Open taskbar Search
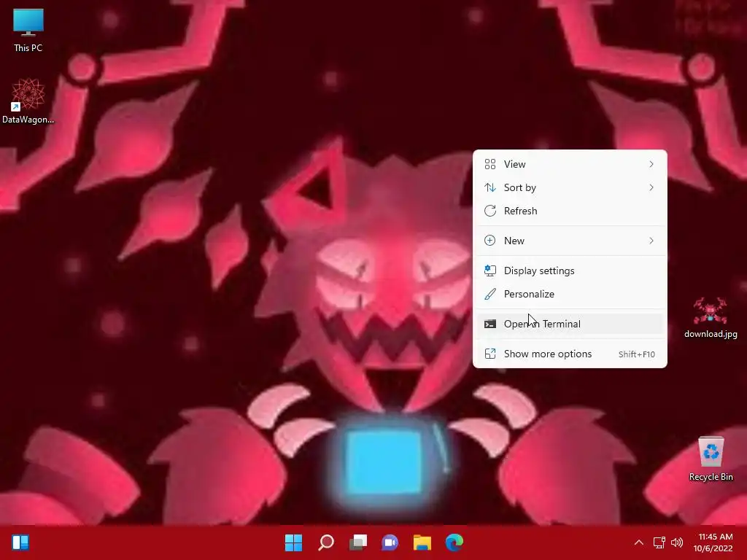The height and width of the screenshot is (560, 747). (326, 542)
